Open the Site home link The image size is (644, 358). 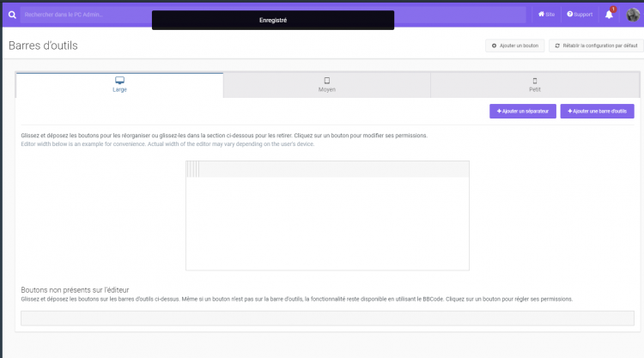[x=546, y=15]
